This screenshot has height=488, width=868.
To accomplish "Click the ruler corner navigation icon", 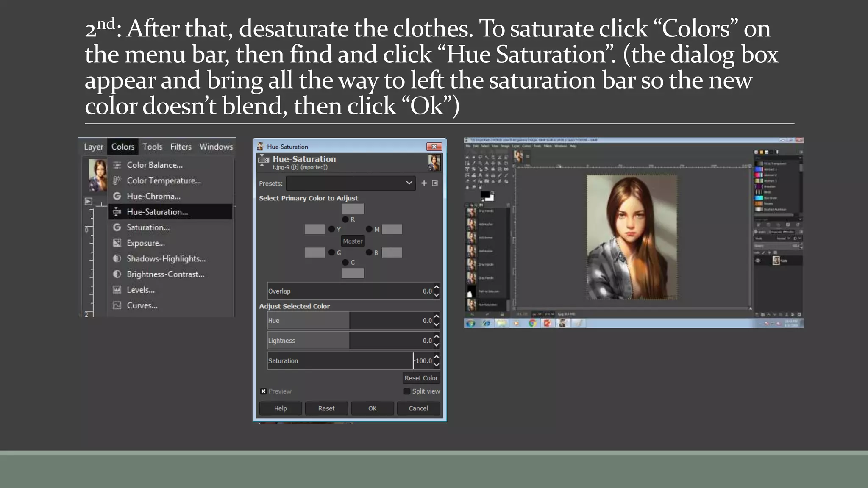I will (88, 201).
